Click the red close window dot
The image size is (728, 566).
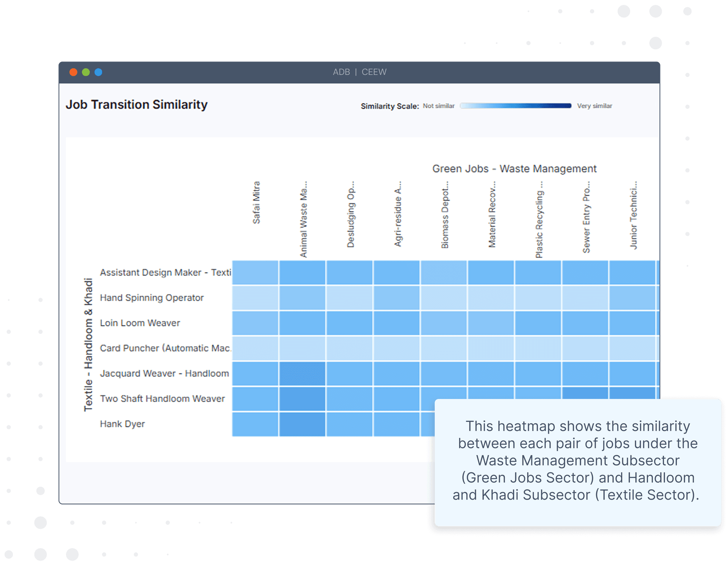pos(74,72)
